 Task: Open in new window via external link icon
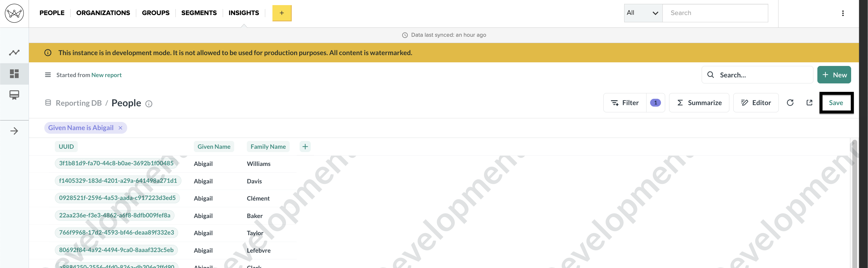click(809, 103)
